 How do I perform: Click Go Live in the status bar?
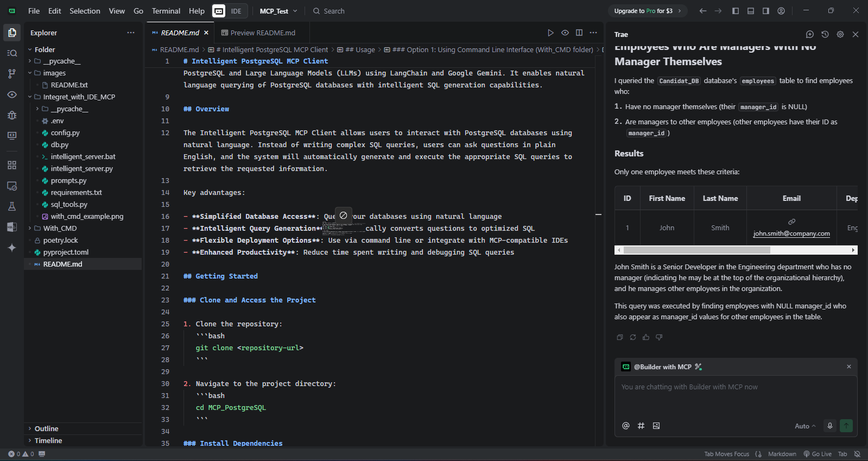point(818,454)
